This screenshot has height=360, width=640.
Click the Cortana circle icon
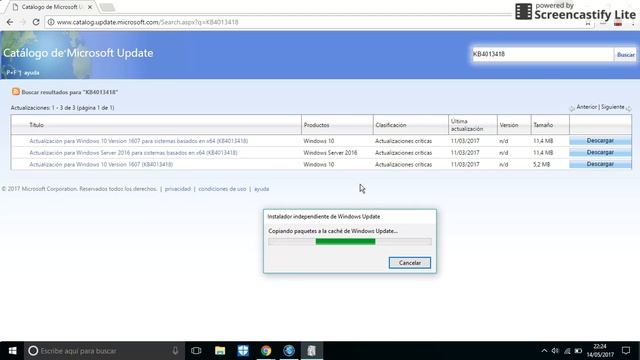(33, 351)
